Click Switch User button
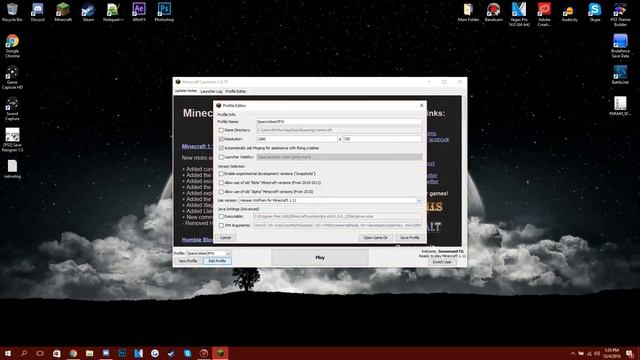The width and height of the screenshot is (640, 360). click(442, 262)
